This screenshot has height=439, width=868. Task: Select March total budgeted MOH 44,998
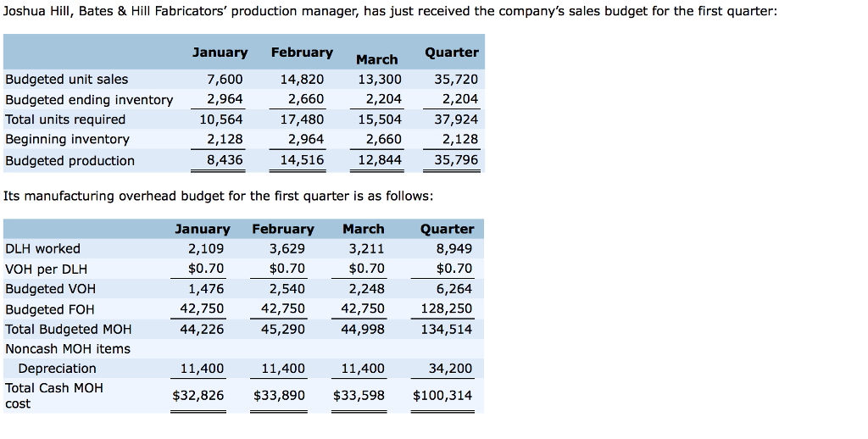(x=363, y=329)
